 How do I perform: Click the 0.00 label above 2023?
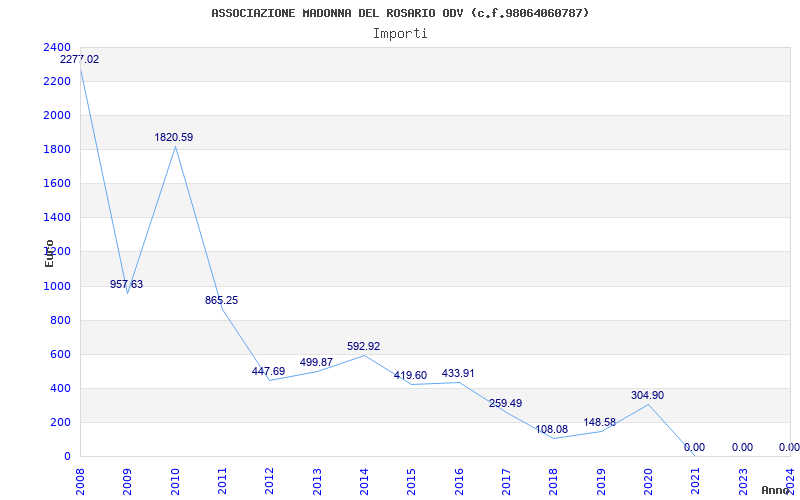742,447
